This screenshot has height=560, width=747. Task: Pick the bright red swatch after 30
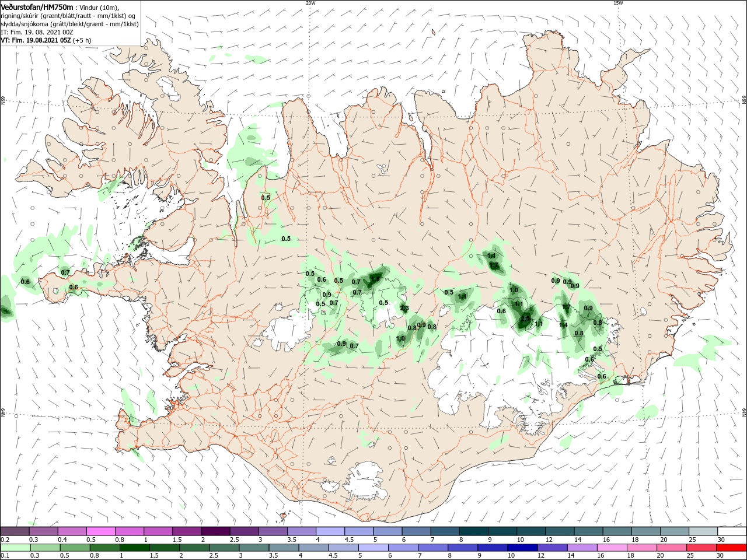732,548
